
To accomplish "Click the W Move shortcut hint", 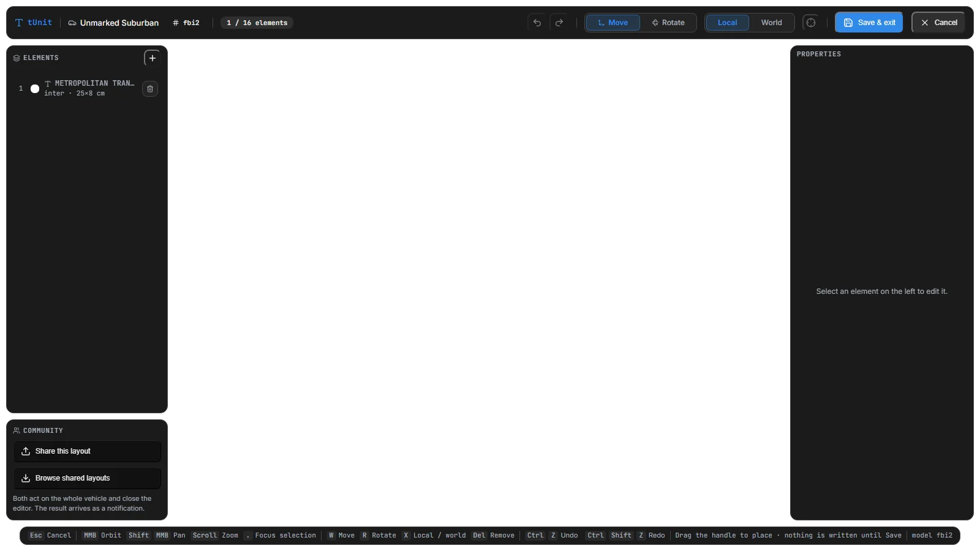I will pyautogui.click(x=341, y=536).
